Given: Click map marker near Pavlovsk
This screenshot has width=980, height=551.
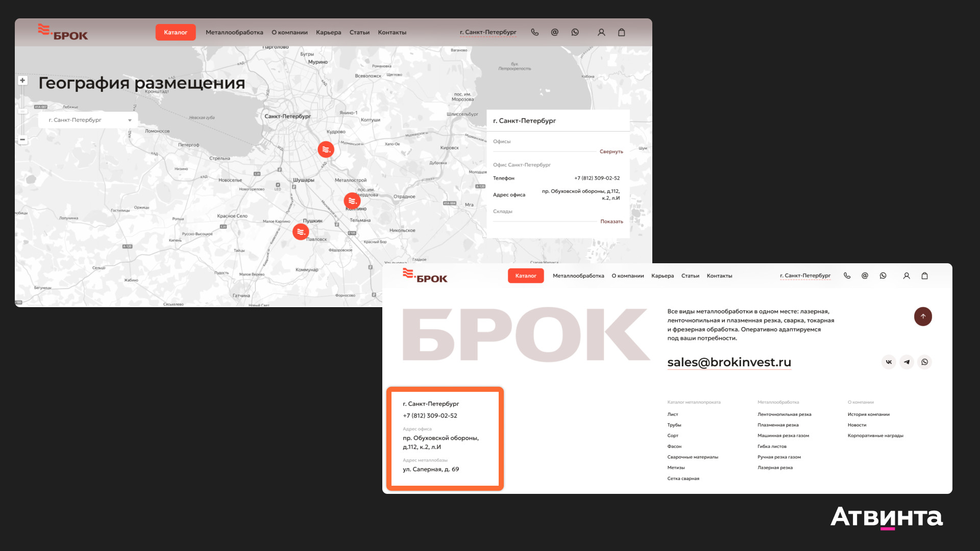Looking at the screenshot, I should 301,232.
